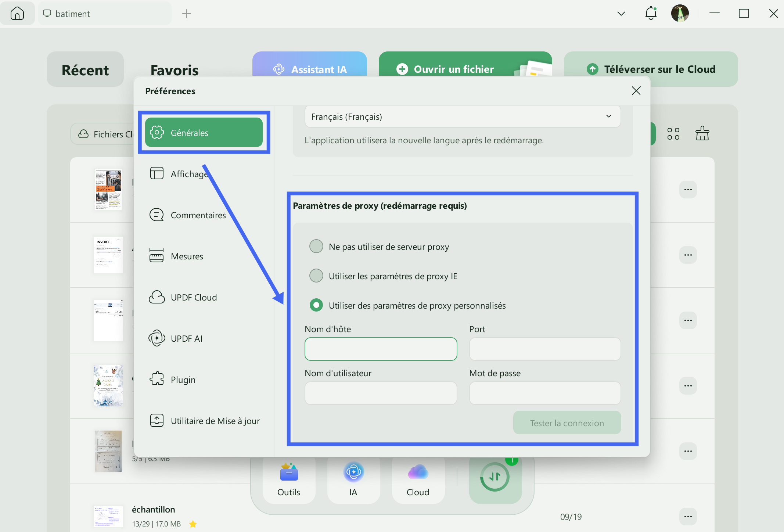Image resolution: width=784 pixels, height=532 pixels.
Task: Open more options for échantillon file
Action: pyautogui.click(x=688, y=517)
